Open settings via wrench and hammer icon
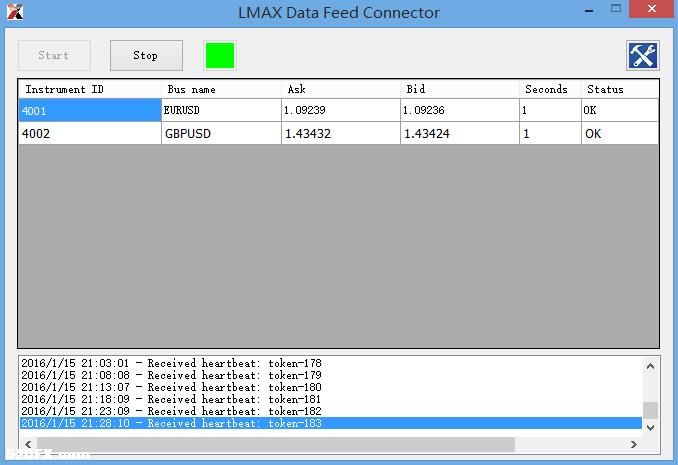Viewport: 678px width, 465px height. point(643,55)
